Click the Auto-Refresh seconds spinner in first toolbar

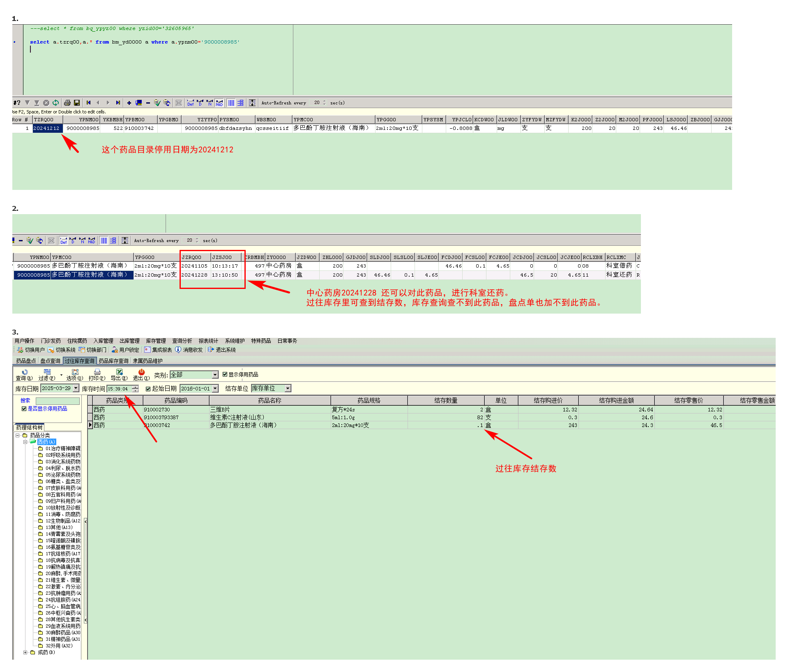click(x=324, y=103)
